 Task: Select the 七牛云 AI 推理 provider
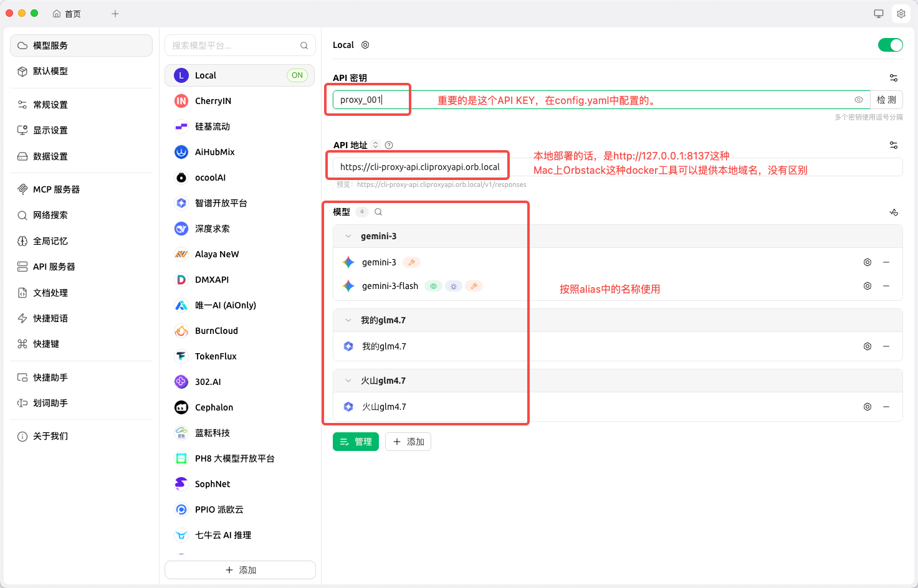[x=240, y=535]
